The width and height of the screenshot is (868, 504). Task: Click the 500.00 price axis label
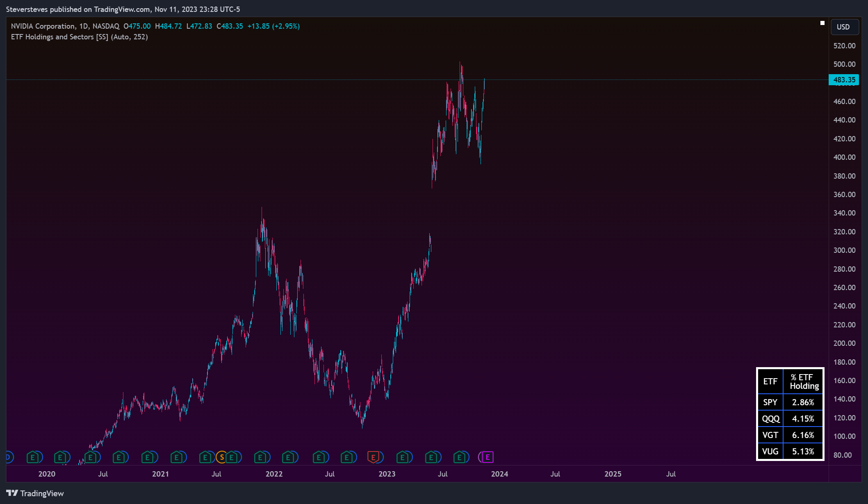pos(844,64)
